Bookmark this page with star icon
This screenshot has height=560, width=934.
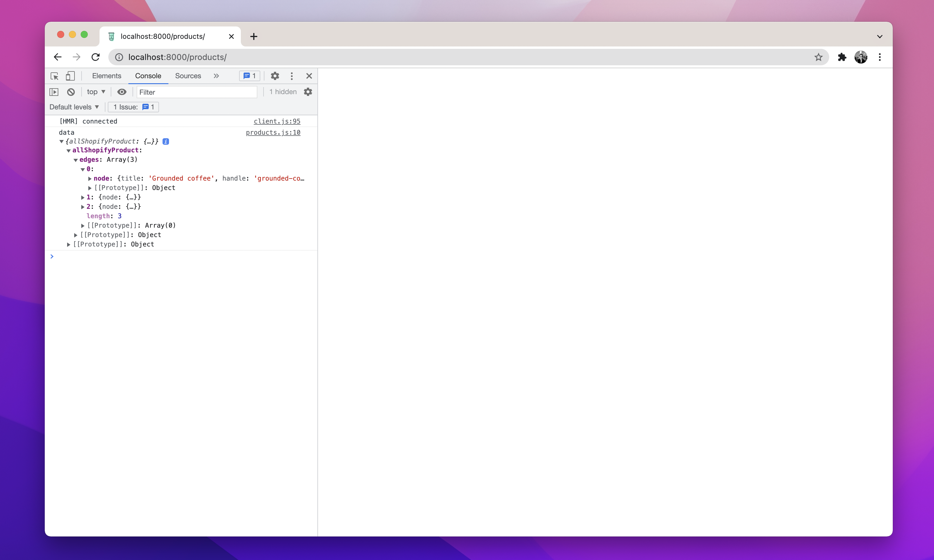point(818,57)
